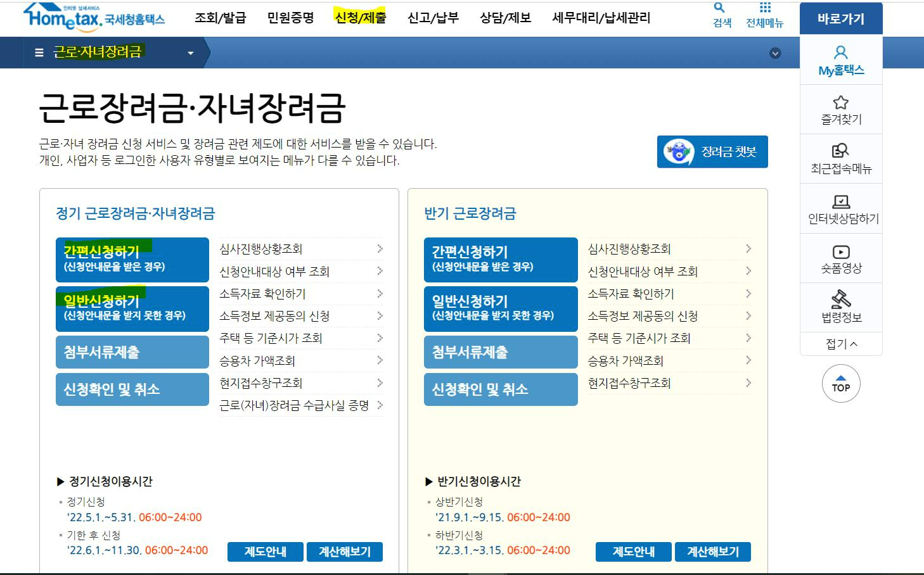The width and height of the screenshot is (924, 575).
Task: Open the 조회/발급 menu
Action: tap(220, 18)
